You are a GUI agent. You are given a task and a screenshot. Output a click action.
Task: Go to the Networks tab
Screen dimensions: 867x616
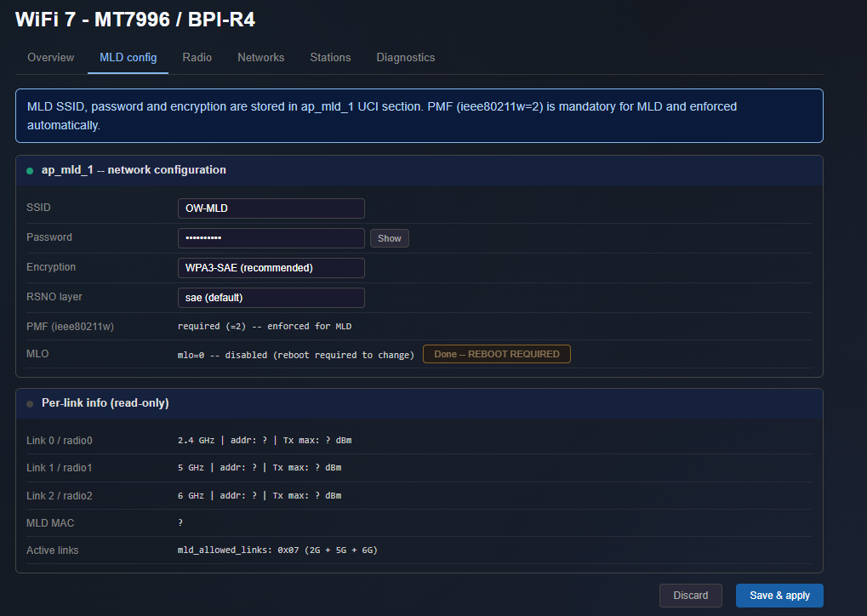coord(261,58)
